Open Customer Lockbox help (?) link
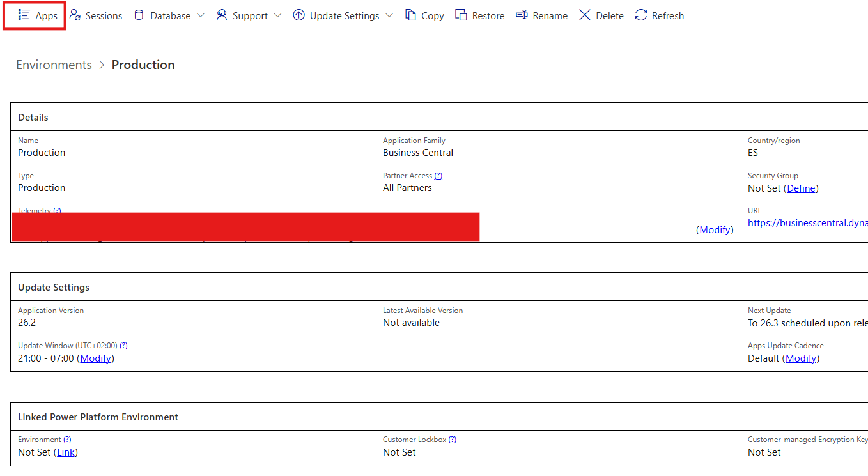 point(452,440)
